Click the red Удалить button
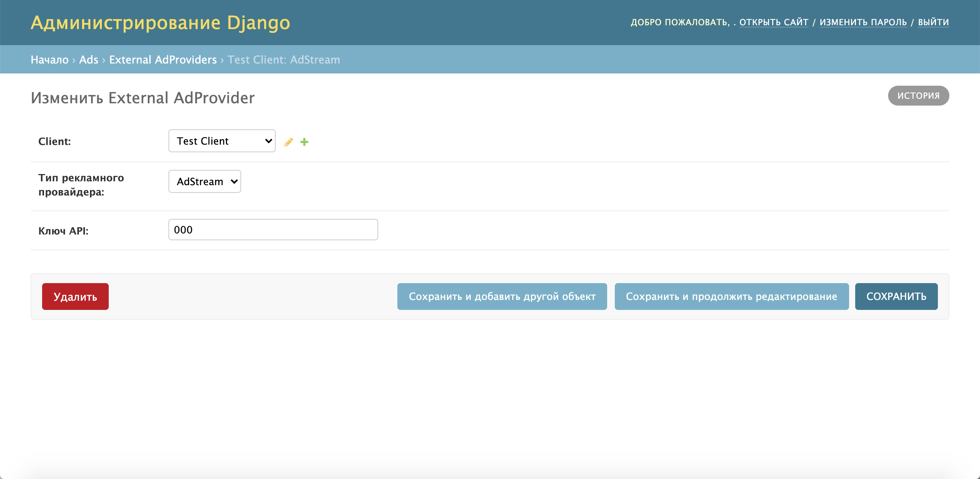The height and width of the screenshot is (479, 980). click(75, 297)
